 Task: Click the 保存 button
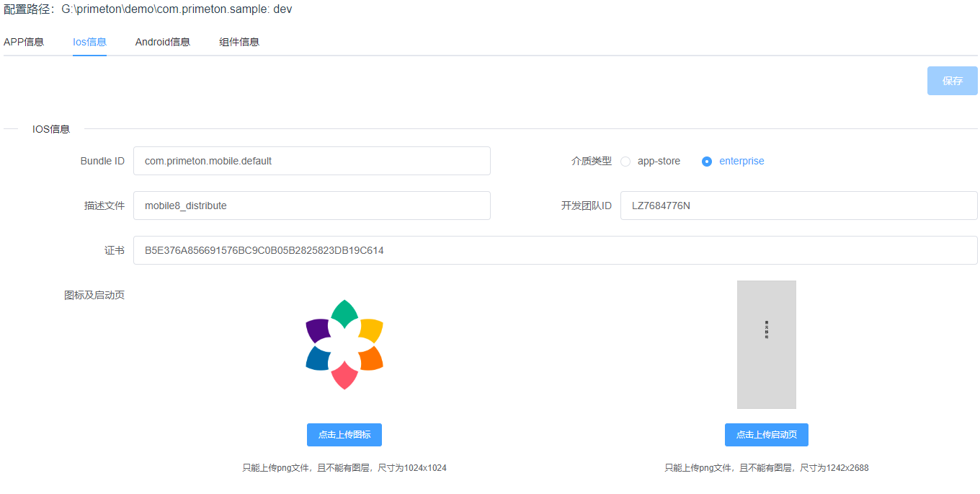(952, 81)
